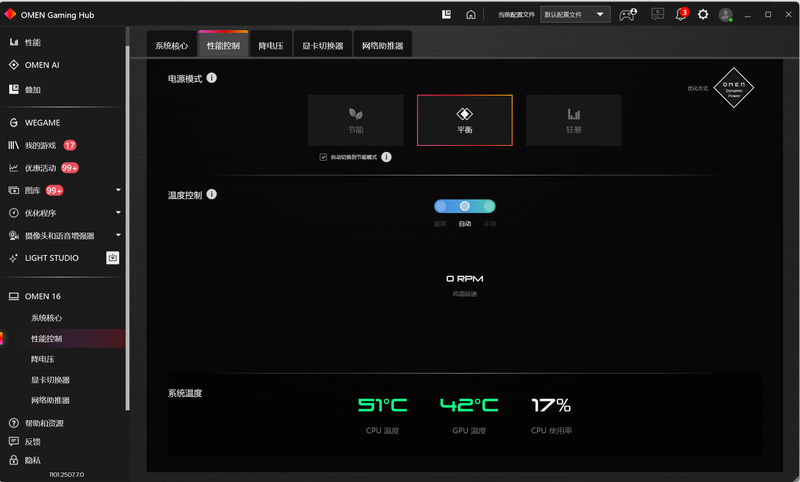Expand 图库 sidebar section arrow
This screenshot has height=482, width=800.
(x=118, y=190)
